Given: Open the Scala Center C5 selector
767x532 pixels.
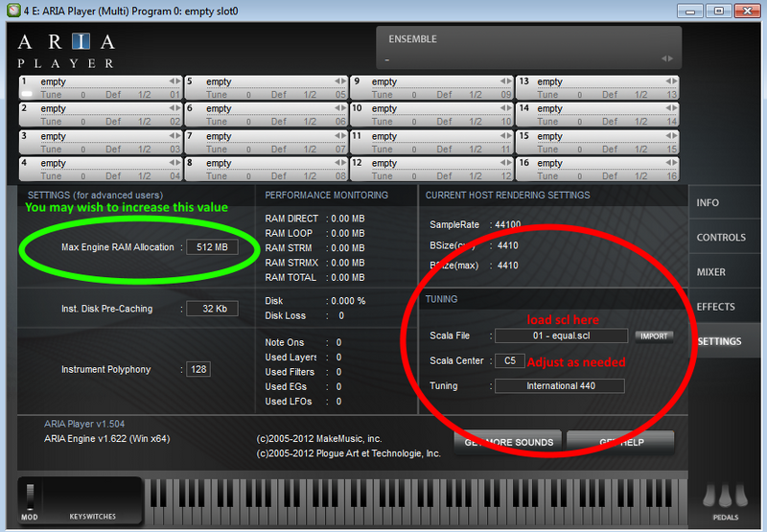Looking at the screenshot, I should tap(510, 360).
